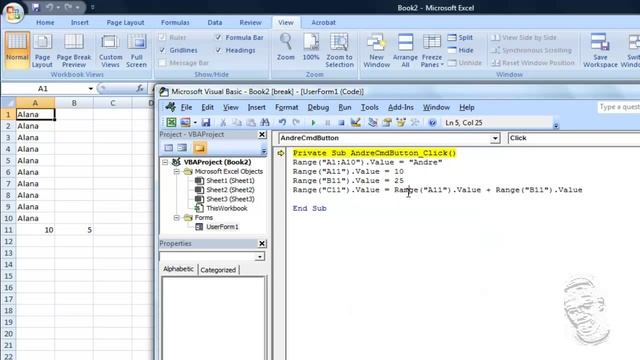Click Save Workspace
Screen dimensions: 640x360
600,51
